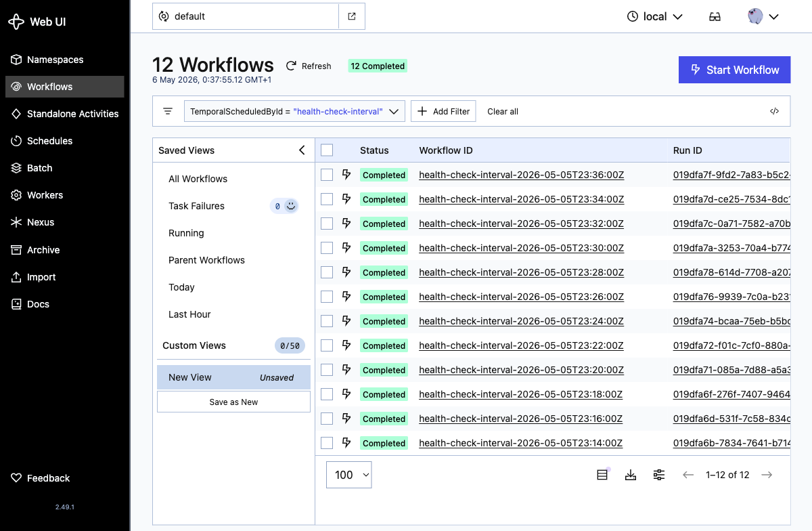Open run ID starting 019dfa6b-7834
Viewport: 812px width, 531px height.
point(731,443)
